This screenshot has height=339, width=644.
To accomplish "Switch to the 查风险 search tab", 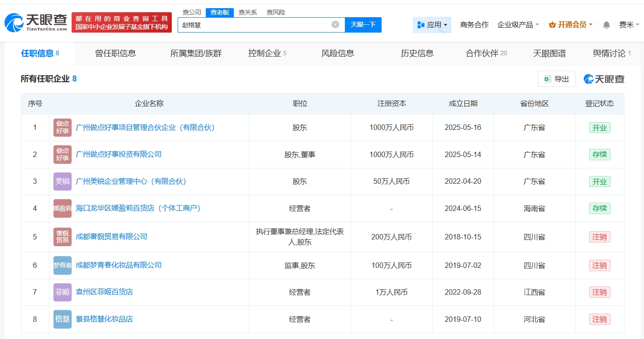I will pos(276,12).
